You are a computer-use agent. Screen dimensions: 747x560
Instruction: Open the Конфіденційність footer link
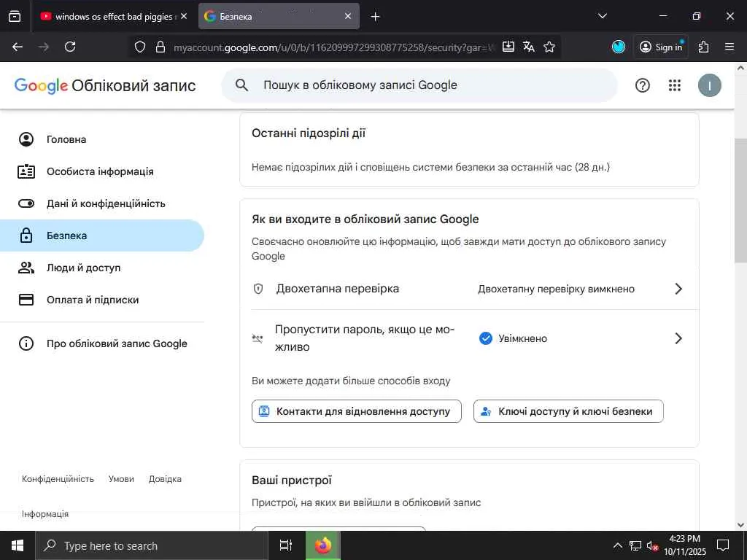pyautogui.click(x=58, y=479)
